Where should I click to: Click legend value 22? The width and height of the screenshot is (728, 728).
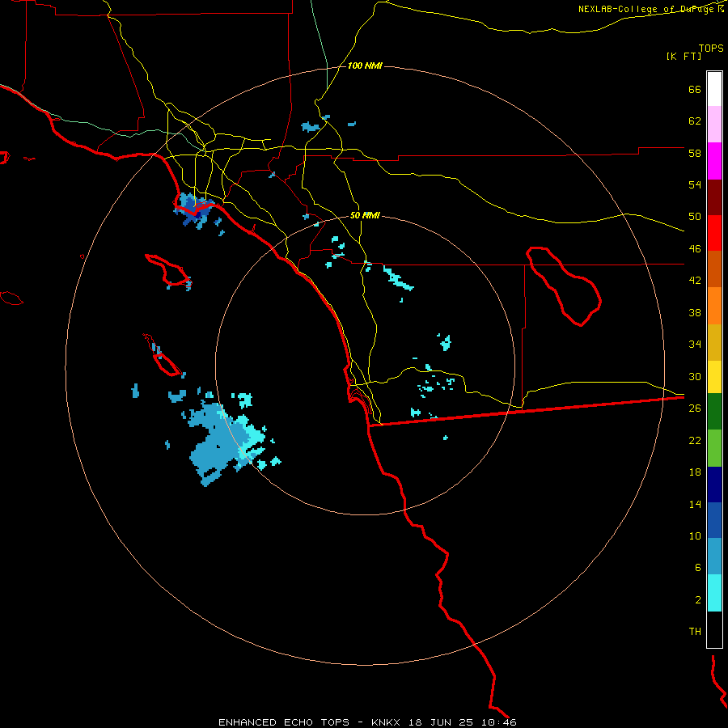pos(695,440)
